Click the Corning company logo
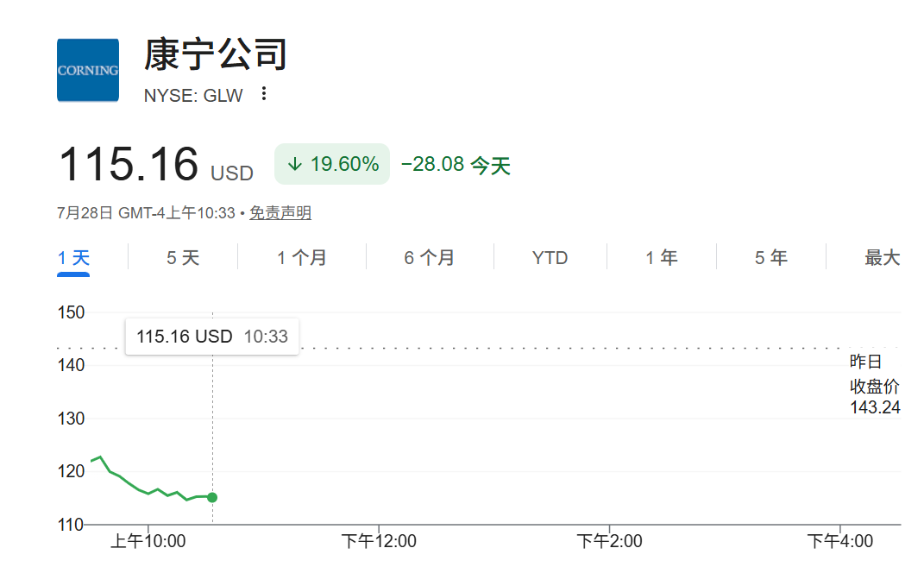This screenshot has width=924, height=567. (88, 70)
